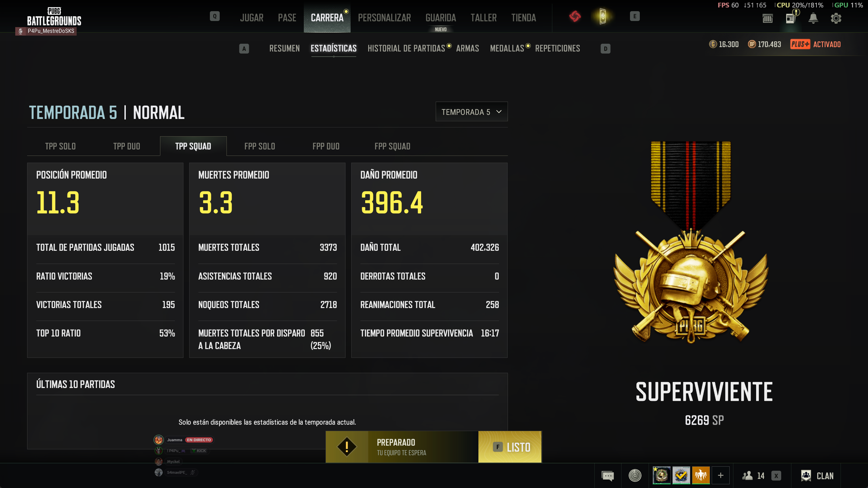Click the KICK badge next to !P4Pu_
Viewport: 868px width, 488px height.
[x=199, y=451]
